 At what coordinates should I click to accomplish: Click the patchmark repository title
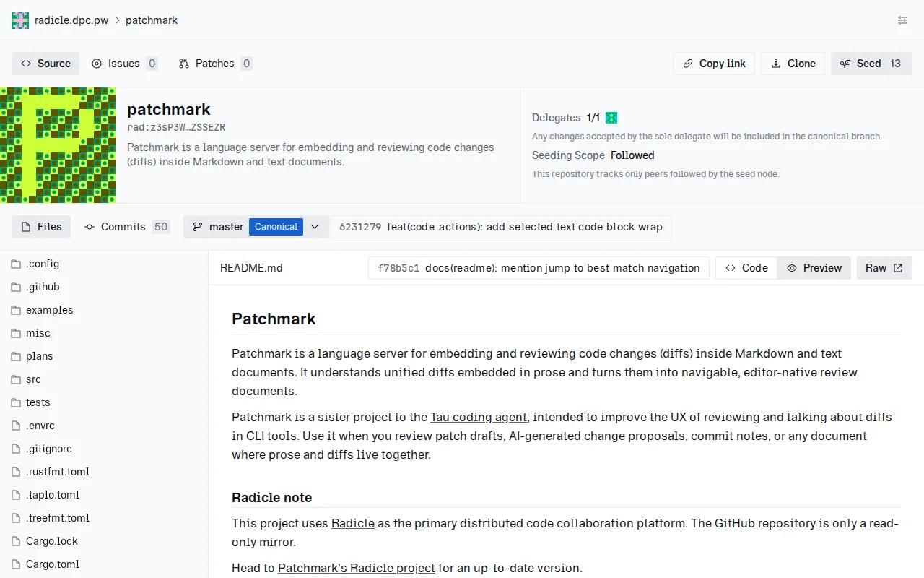(169, 109)
